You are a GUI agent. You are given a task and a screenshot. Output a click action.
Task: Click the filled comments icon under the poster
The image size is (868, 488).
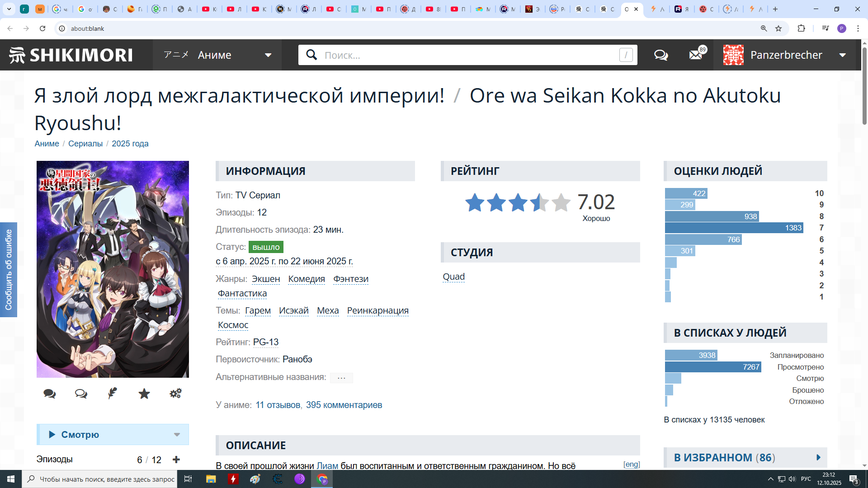[x=50, y=394]
